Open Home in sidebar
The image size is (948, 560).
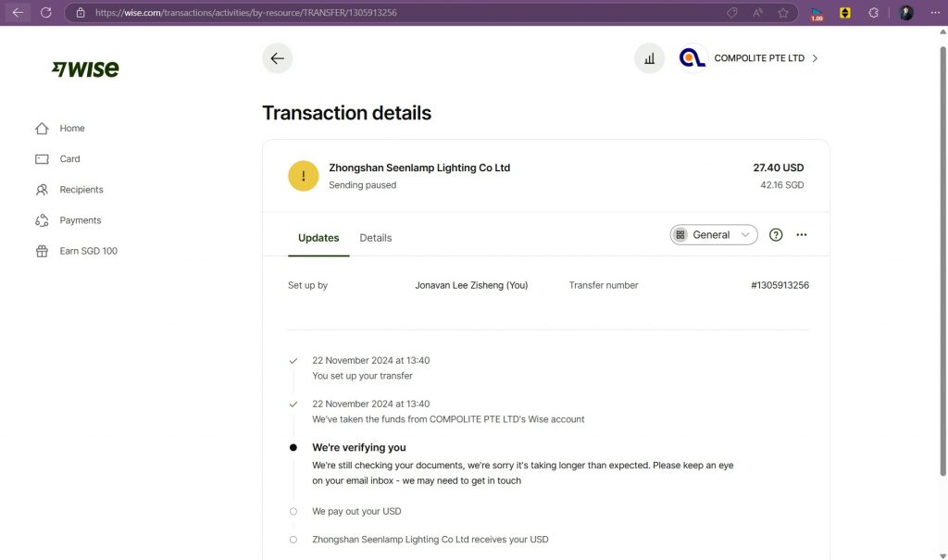click(72, 129)
